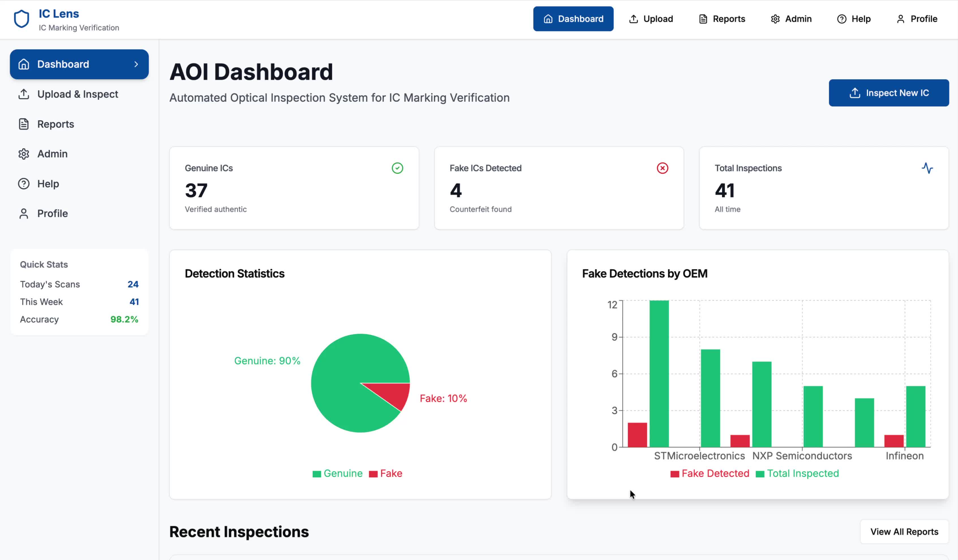The height and width of the screenshot is (560, 958).
Task: Toggle the Genuine legend entry in pie chart
Action: (x=338, y=473)
